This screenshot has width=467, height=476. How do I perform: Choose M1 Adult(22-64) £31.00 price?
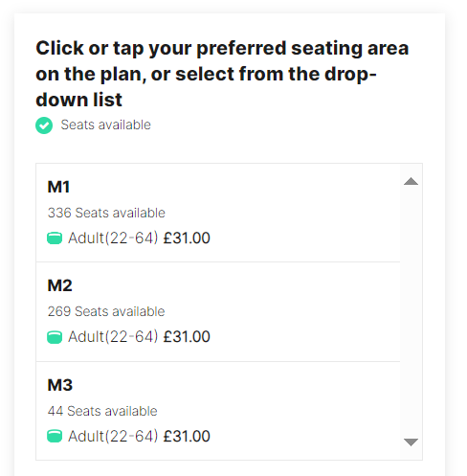coord(139,238)
